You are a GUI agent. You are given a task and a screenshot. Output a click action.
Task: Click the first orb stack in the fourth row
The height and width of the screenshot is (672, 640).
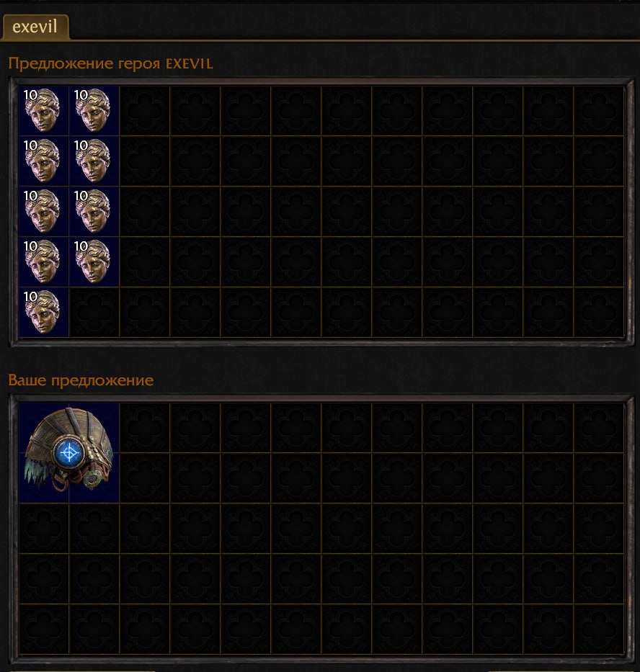click(44, 262)
